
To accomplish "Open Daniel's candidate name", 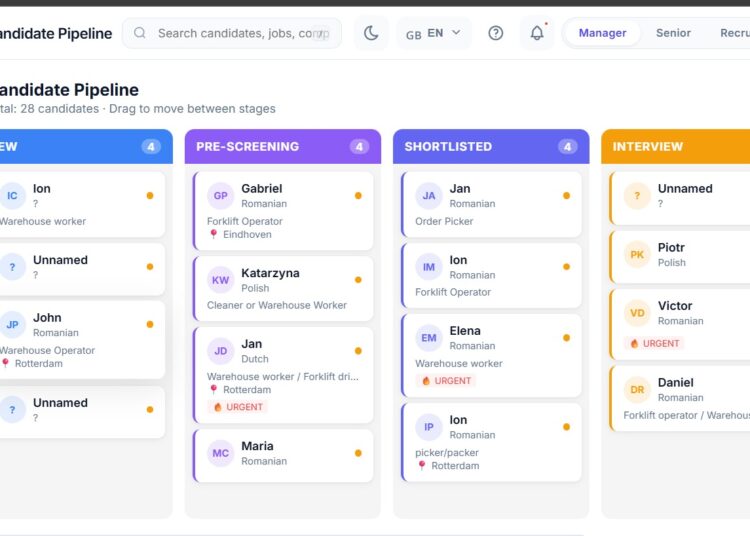I will tap(675, 383).
